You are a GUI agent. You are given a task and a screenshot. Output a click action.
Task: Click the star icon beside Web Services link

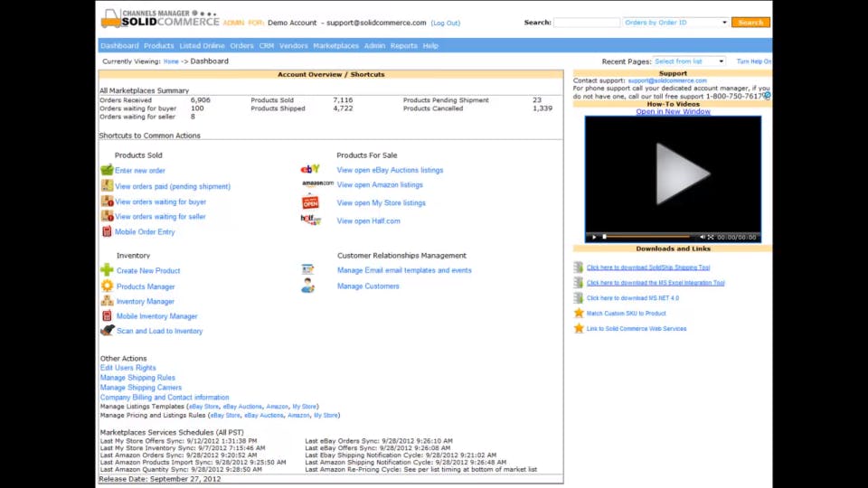tap(579, 328)
